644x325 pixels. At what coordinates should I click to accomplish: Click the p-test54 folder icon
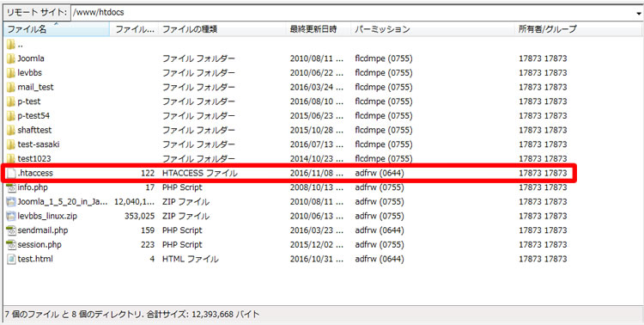point(11,115)
